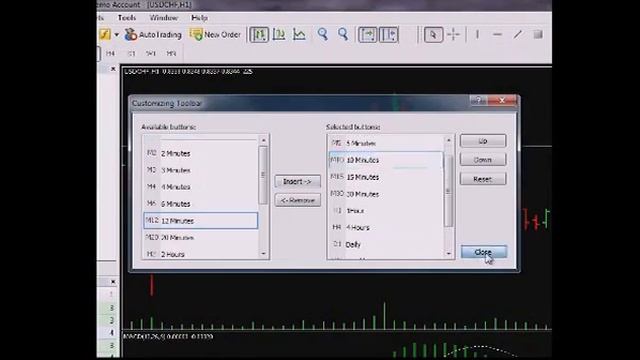This screenshot has height=360, width=640.
Task: Click the dialog help question-mark button
Action: pos(478,100)
